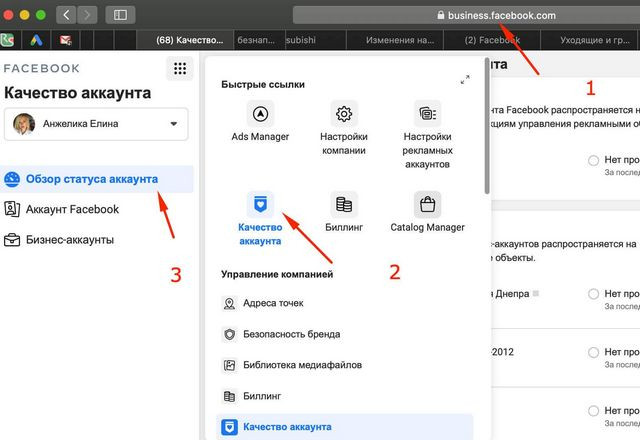This screenshot has height=440, width=640.
Task: Open the Биллинг quick link icon
Action: coord(344,204)
